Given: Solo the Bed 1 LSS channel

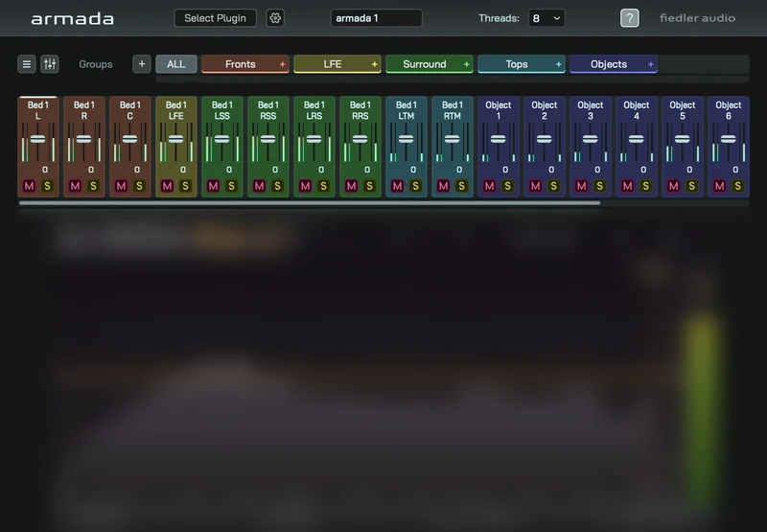Looking at the screenshot, I should [x=231, y=186].
